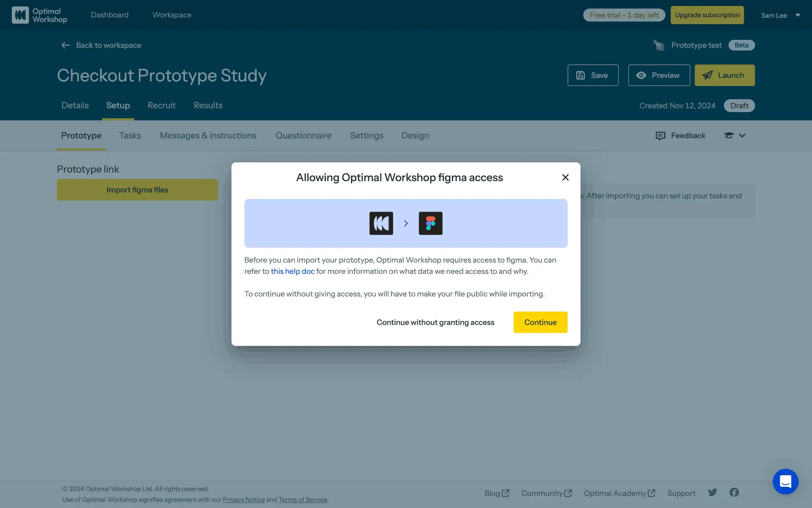Choose Continue without granting access

coord(435,322)
